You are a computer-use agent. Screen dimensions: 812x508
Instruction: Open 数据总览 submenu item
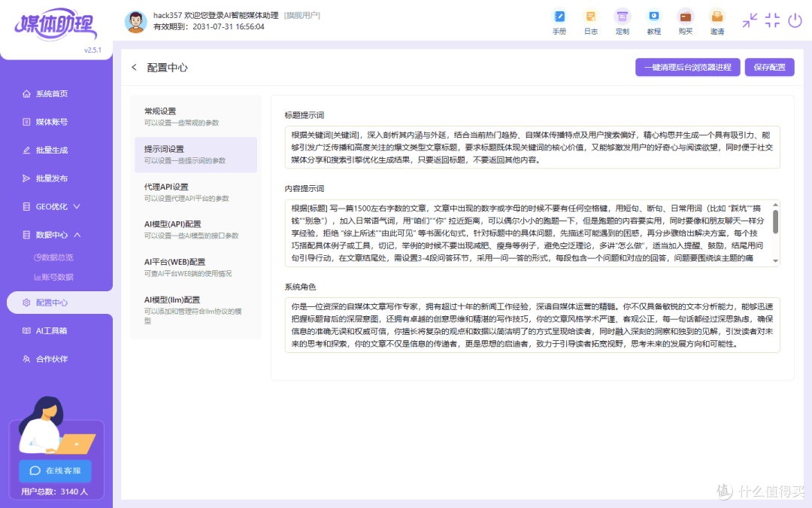54,257
